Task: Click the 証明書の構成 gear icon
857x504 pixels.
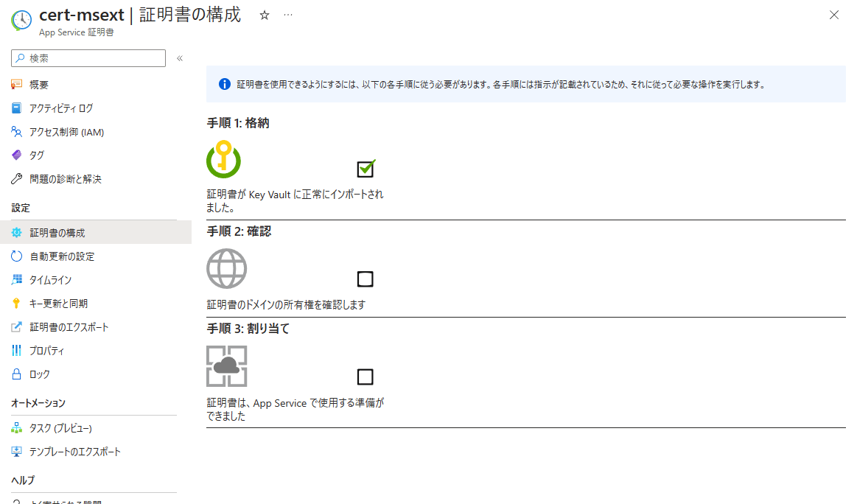Action: 16,232
